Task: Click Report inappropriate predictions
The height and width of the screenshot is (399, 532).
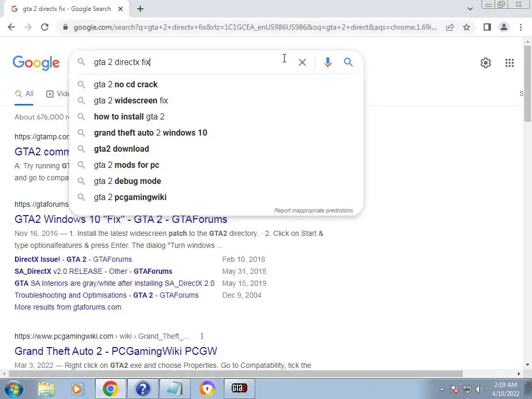Action: [x=313, y=210]
